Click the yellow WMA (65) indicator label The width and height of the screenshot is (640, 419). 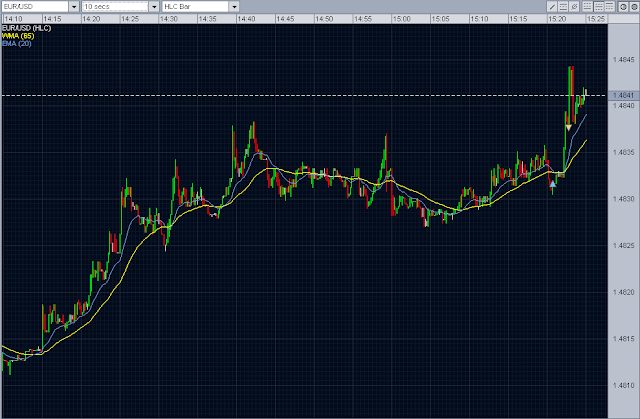click(x=18, y=35)
